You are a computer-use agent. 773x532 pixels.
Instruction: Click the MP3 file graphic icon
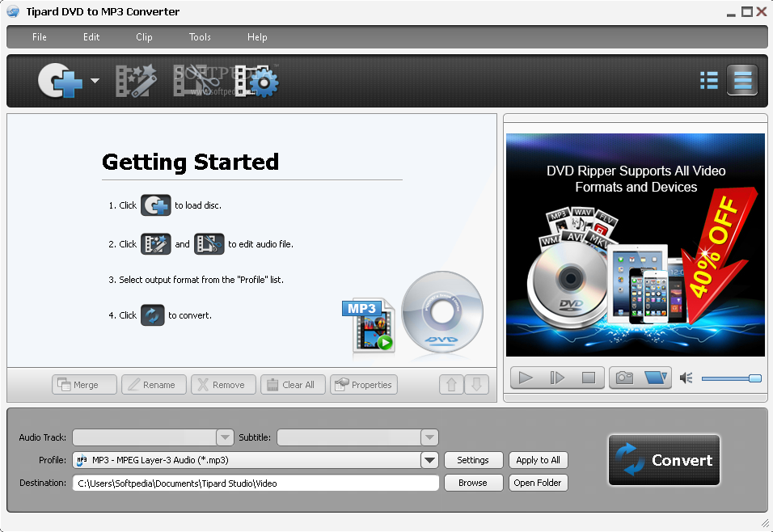pos(369,325)
